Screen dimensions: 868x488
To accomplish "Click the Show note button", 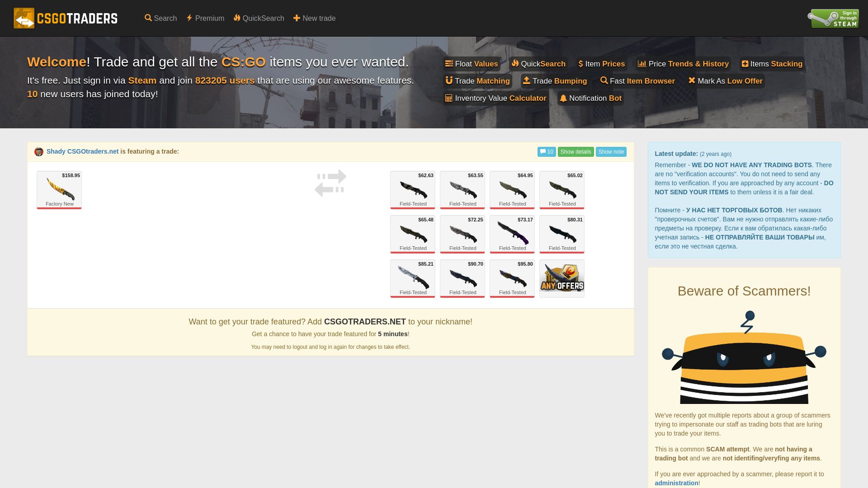I will [611, 152].
